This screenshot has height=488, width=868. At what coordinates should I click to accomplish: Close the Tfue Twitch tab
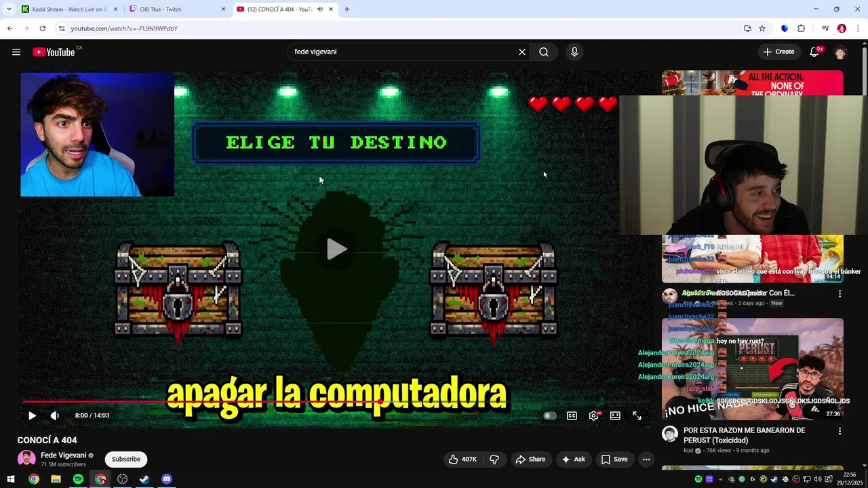coord(223,9)
